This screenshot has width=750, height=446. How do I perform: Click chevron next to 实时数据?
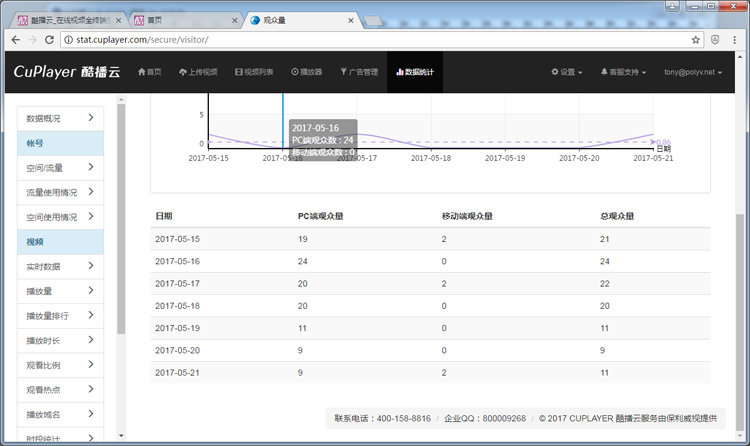91,266
